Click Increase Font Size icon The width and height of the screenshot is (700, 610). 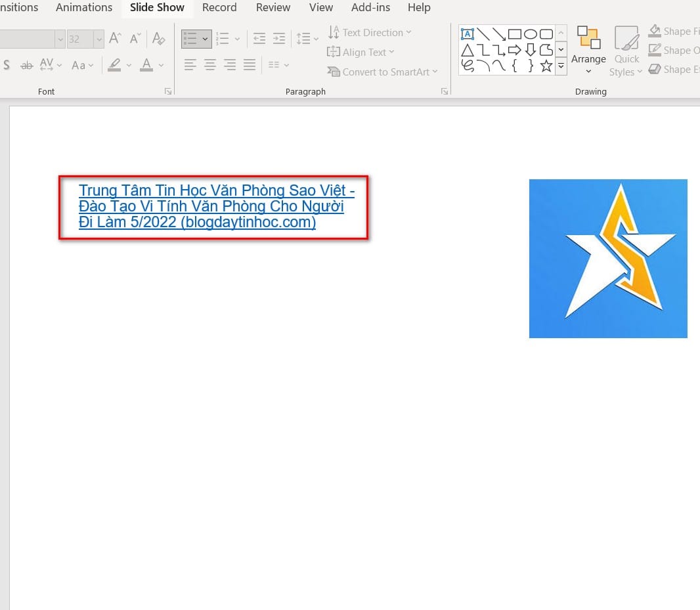[x=115, y=38]
